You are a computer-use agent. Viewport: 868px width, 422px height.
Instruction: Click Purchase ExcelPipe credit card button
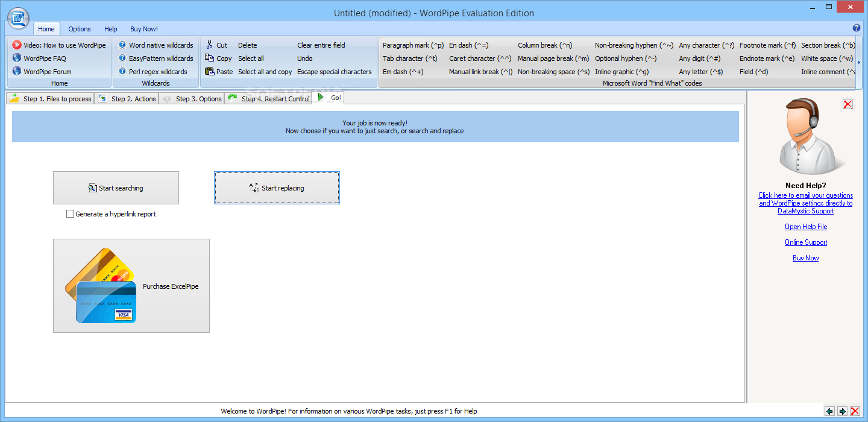click(131, 286)
